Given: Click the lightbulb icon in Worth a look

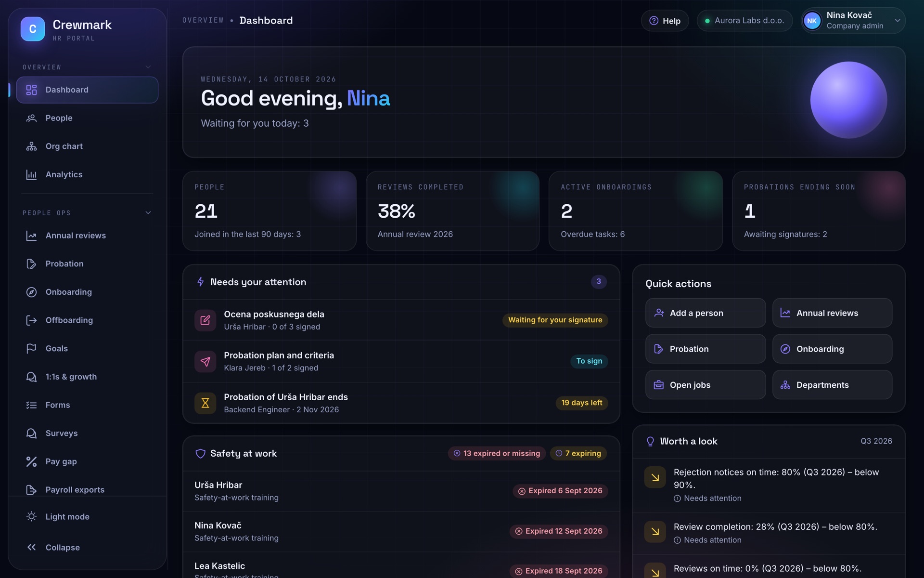Looking at the screenshot, I should [x=650, y=441].
